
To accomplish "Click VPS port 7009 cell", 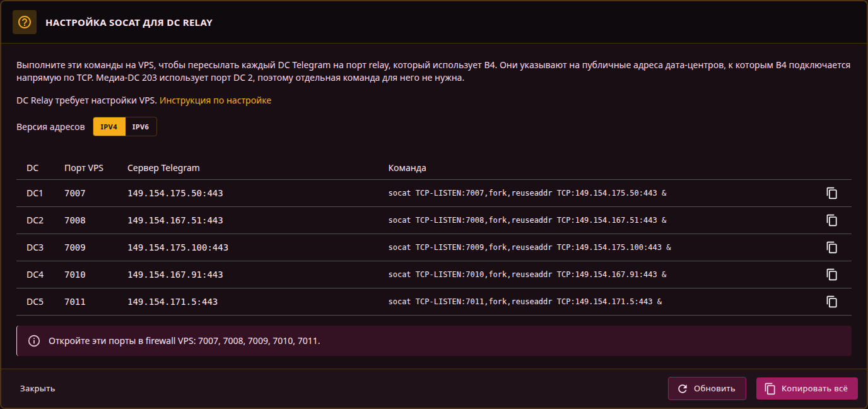I will coord(75,247).
